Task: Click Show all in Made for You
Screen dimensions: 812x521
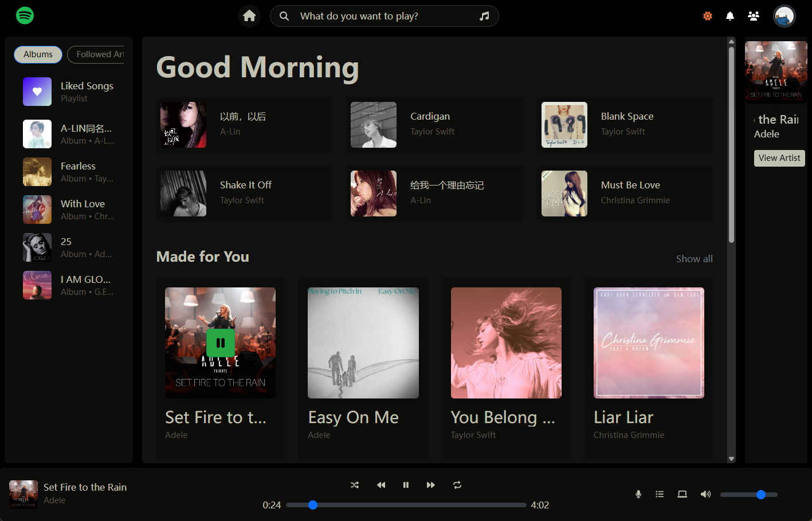Action: pos(694,259)
